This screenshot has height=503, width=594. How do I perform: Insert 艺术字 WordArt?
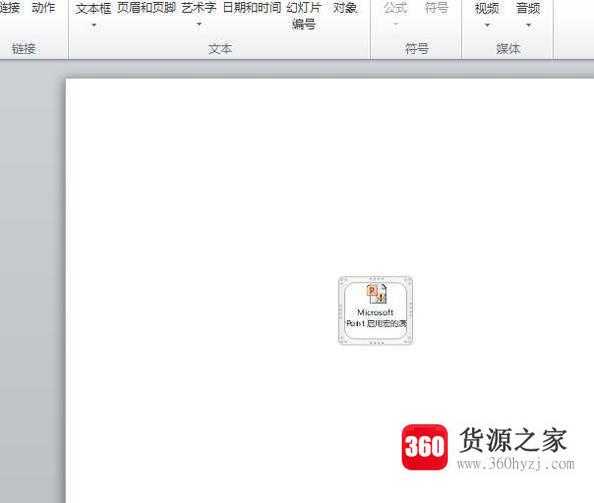[x=199, y=8]
